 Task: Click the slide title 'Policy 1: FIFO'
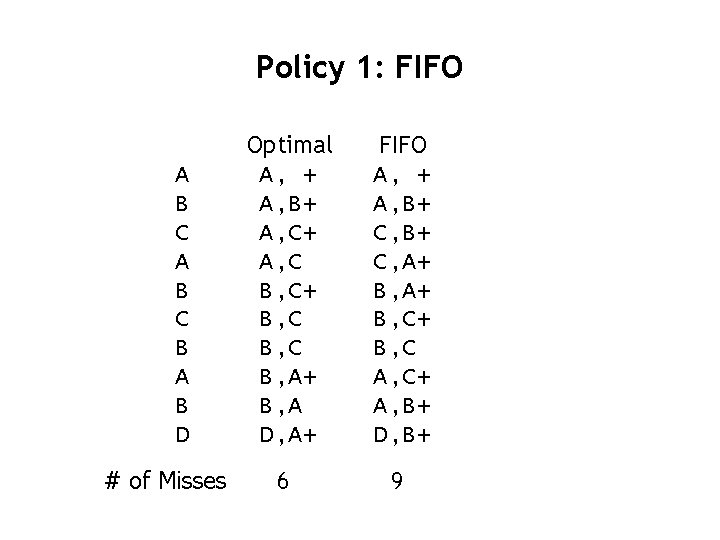pyautogui.click(x=359, y=68)
